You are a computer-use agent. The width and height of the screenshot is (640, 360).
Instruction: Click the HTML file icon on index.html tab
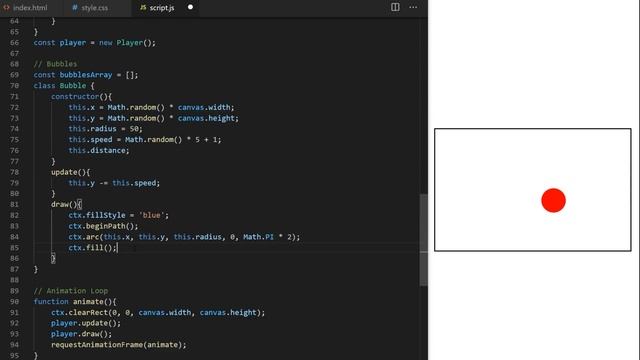7,8
